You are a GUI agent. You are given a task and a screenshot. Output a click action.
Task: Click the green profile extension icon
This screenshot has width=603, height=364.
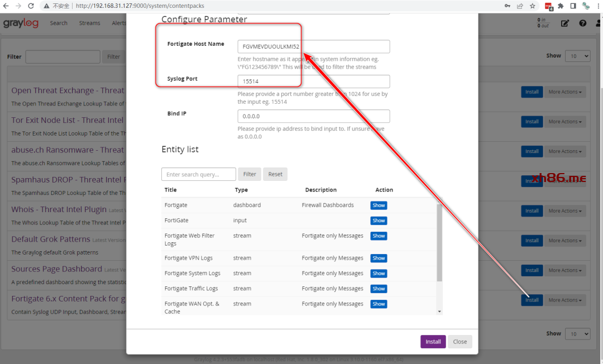pos(586,6)
